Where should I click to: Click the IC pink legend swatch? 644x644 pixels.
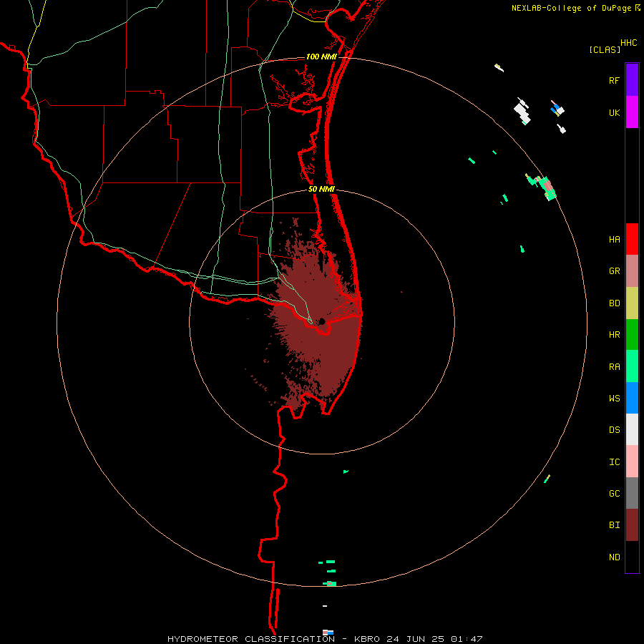tap(632, 462)
